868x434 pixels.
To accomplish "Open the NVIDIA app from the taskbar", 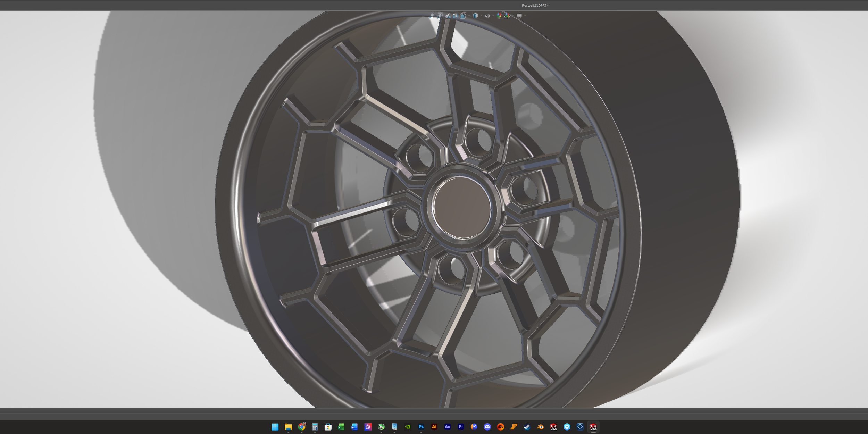I will [x=408, y=427].
